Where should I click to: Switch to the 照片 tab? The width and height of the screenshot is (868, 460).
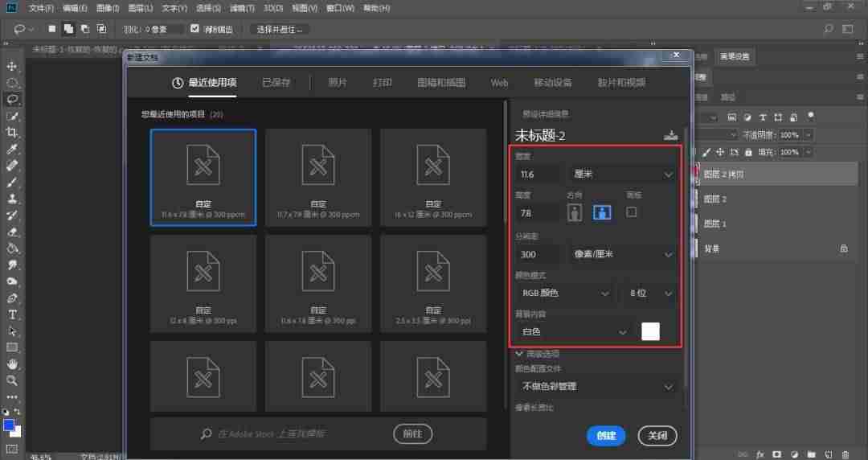(x=338, y=83)
